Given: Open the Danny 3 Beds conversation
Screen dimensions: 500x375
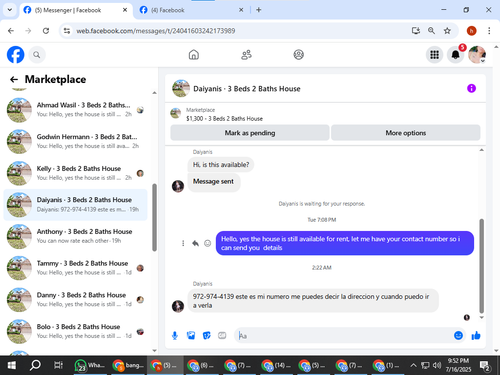Looking at the screenshot, I should 75,300.
